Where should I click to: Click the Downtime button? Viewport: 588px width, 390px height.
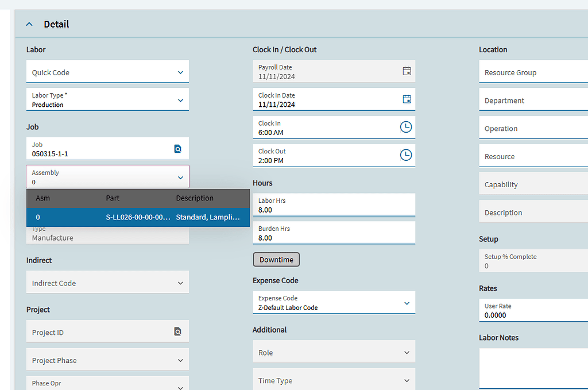pyautogui.click(x=276, y=259)
